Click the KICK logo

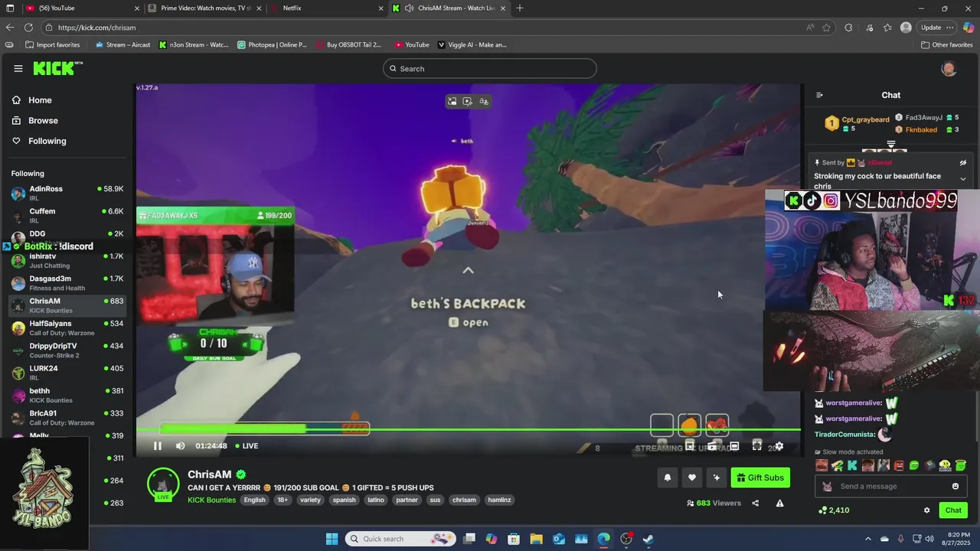click(57, 68)
